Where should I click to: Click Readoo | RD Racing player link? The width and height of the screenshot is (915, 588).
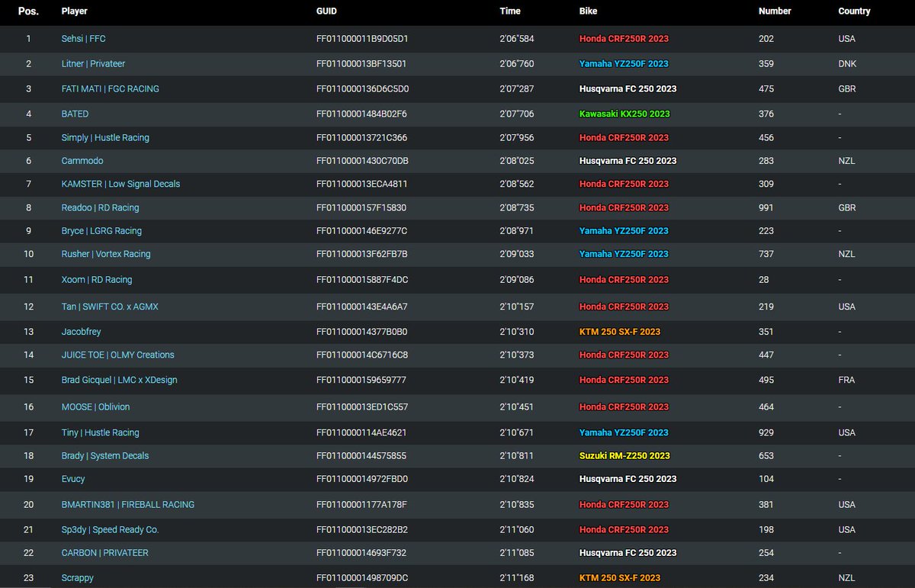click(100, 207)
